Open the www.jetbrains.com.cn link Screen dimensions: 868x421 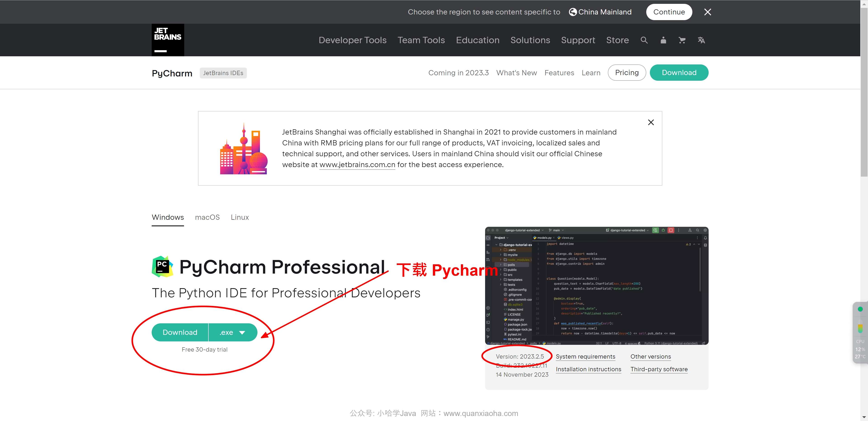[357, 165]
